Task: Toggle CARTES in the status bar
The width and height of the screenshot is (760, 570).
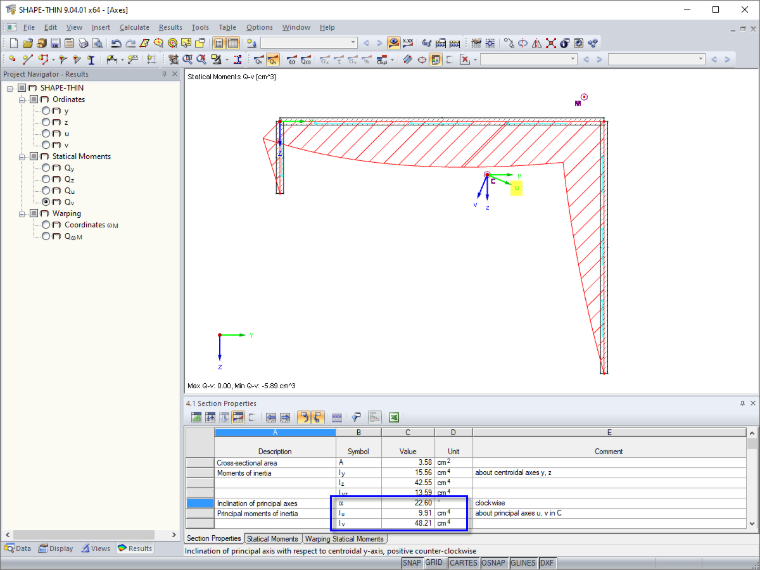Action: (463, 563)
